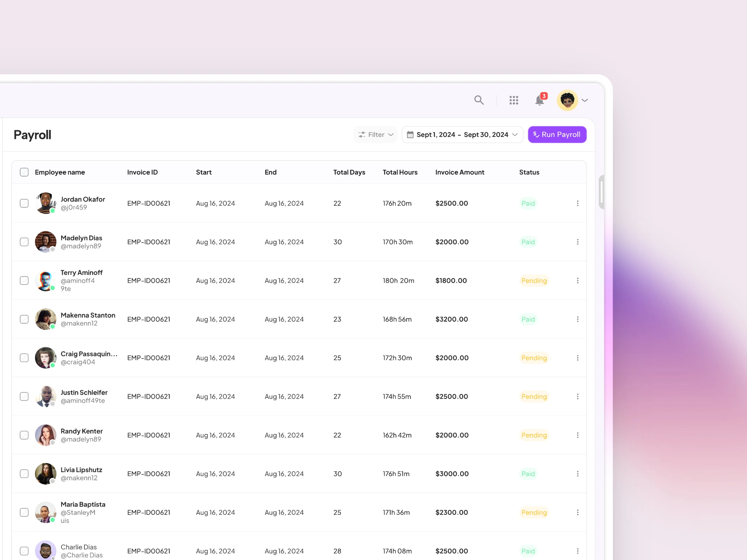747x560 pixels.
Task: Open row actions for Craig Passaquin
Action: (x=577, y=358)
